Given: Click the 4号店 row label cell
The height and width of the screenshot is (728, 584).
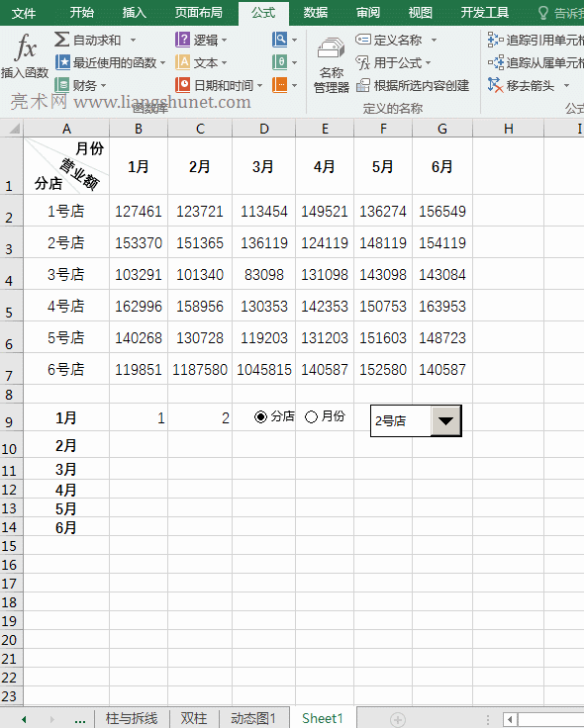Looking at the screenshot, I should tap(66, 306).
